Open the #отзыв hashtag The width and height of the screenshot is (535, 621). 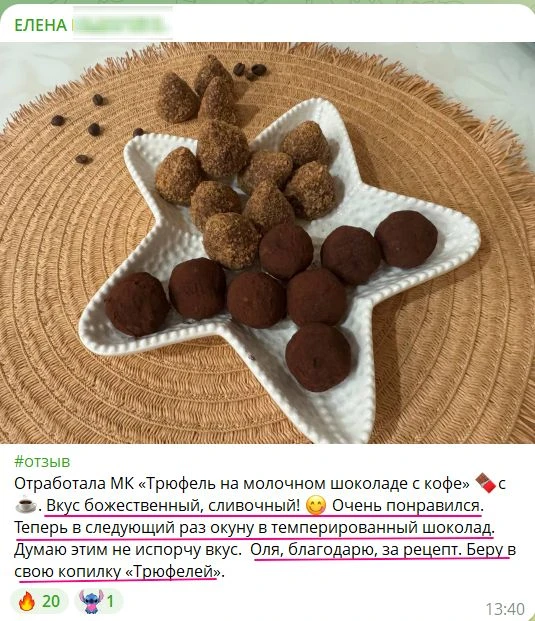[x=42, y=462]
